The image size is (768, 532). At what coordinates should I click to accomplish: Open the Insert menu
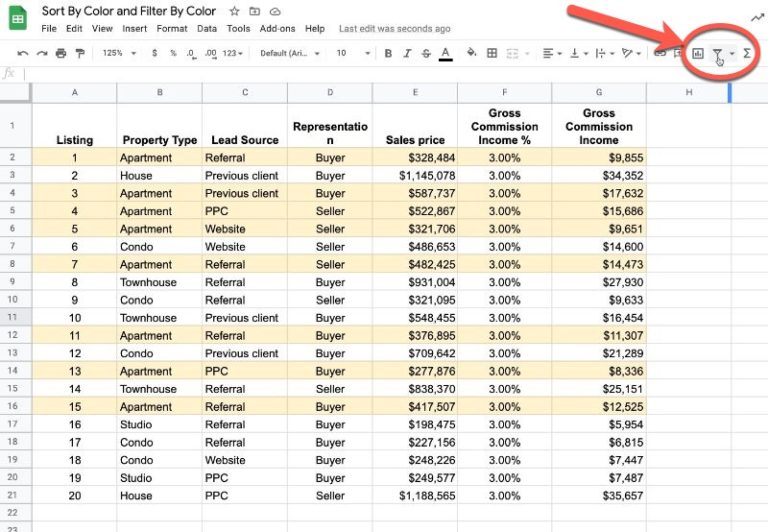point(134,28)
